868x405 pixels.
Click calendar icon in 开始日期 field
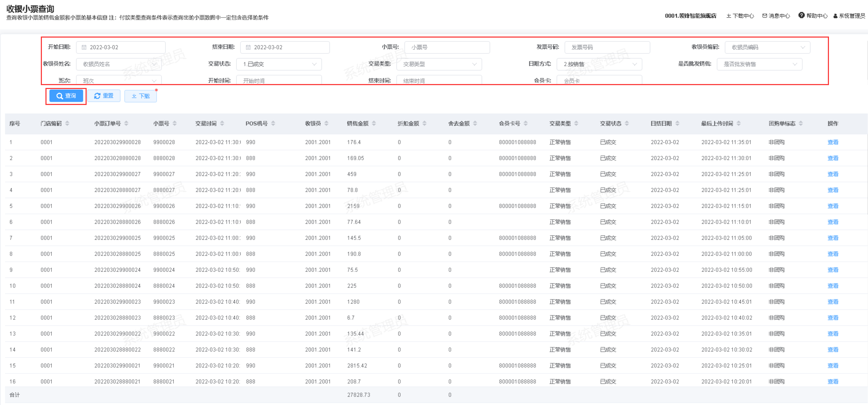[x=84, y=47]
